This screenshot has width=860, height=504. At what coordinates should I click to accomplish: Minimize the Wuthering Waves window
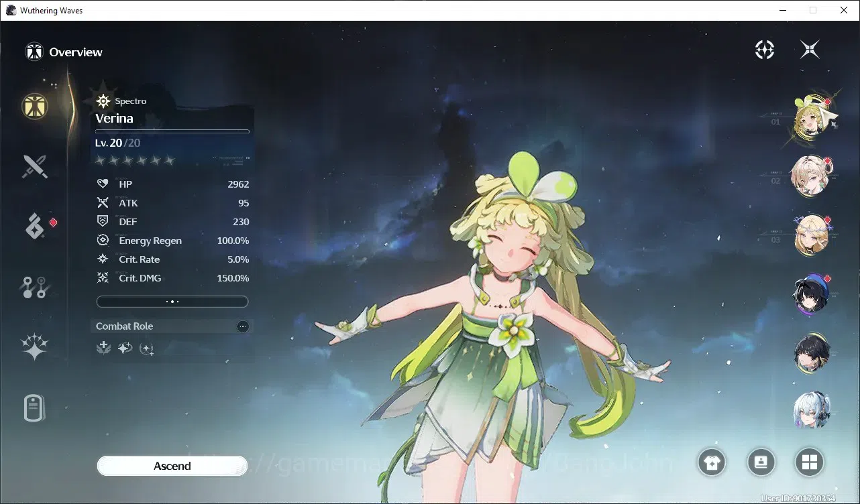coord(782,10)
